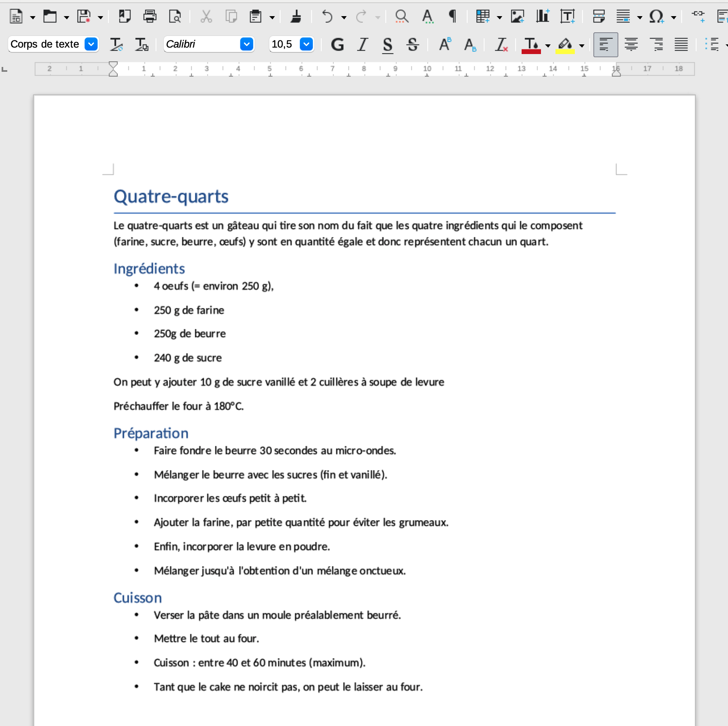
Task: Insert a text box icon
Action: (568, 17)
